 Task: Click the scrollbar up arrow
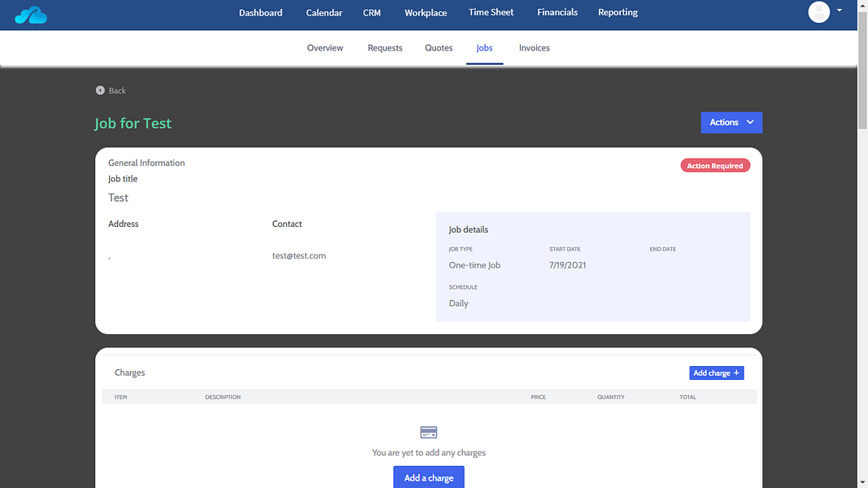pos(862,4)
